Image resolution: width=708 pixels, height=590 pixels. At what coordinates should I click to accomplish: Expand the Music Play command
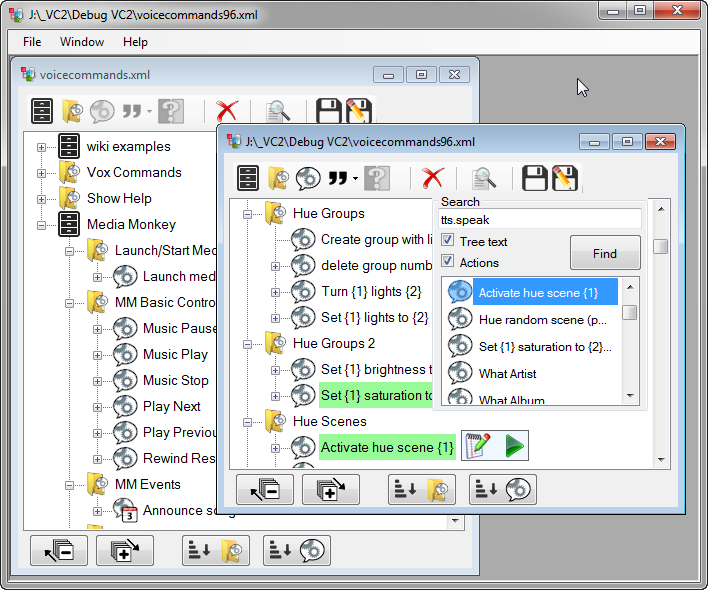(98, 355)
